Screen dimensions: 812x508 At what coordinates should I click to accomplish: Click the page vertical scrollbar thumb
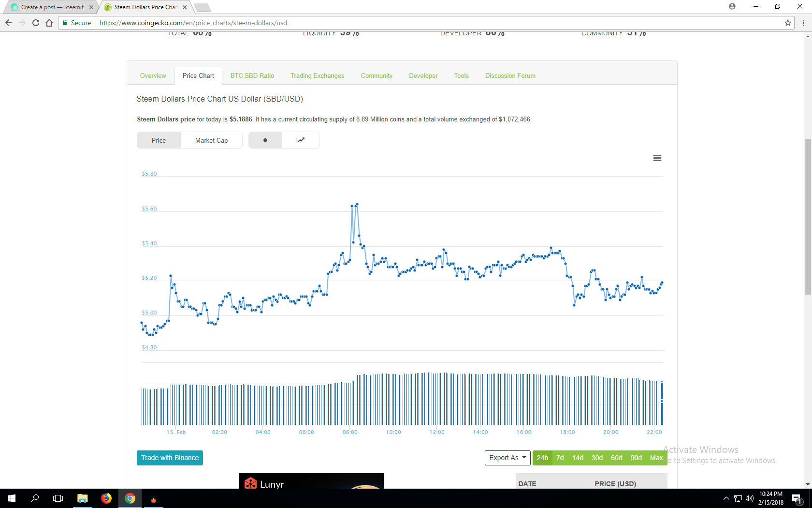808,216
